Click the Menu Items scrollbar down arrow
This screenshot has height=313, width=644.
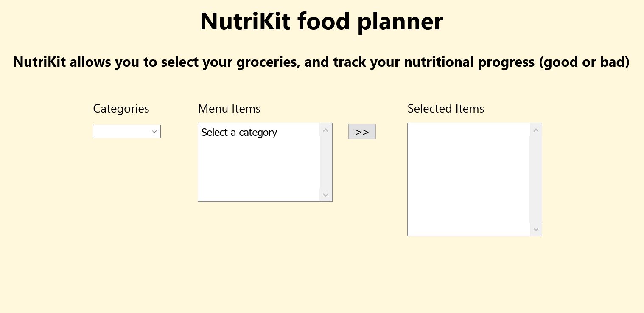tap(325, 195)
